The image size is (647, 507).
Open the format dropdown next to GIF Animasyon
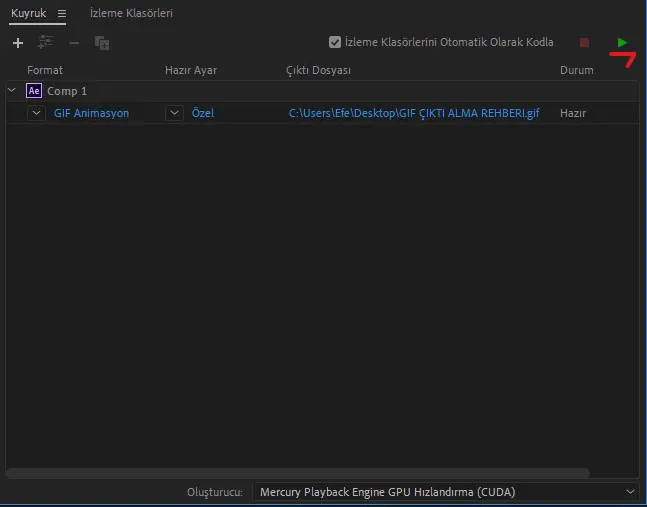point(36,113)
